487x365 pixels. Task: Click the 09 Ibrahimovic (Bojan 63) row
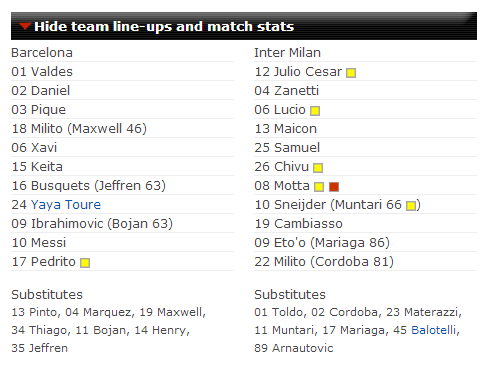(x=122, y=224)
